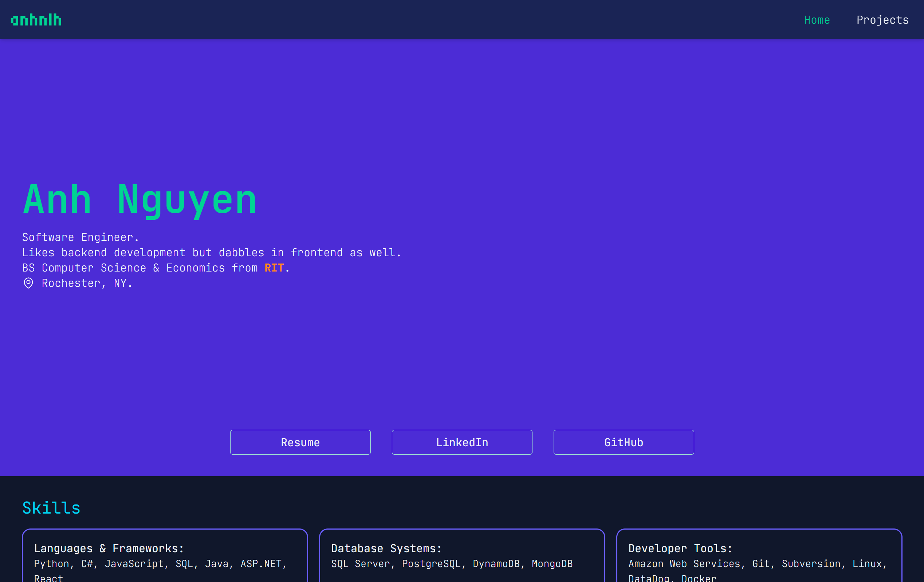Select the Developer Tools card title
This screenshot has height=582, width=924.
tap(680, 548)
